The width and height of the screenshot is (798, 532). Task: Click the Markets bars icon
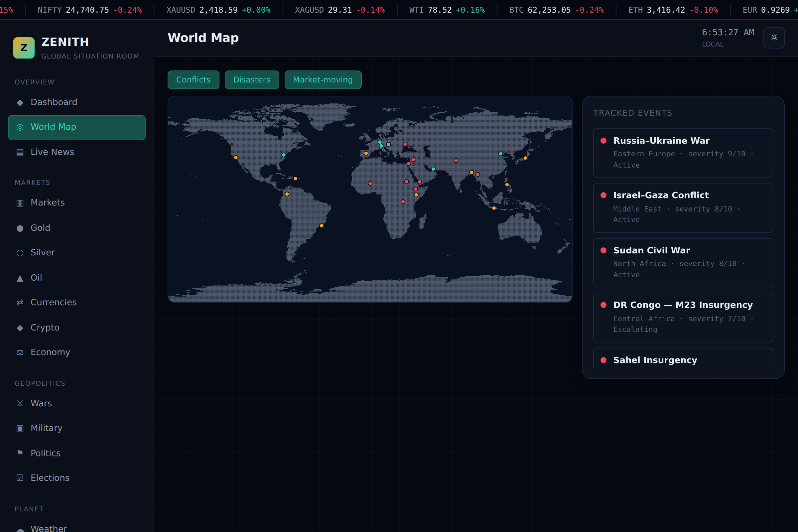20,203
